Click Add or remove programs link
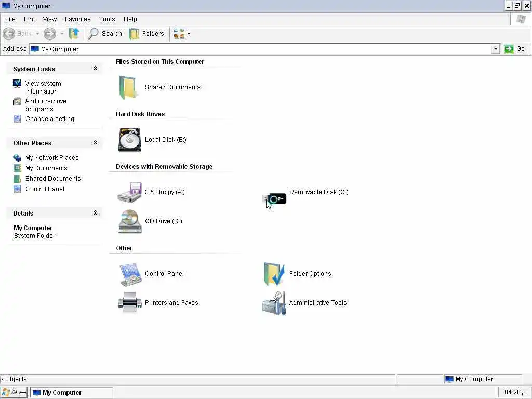The width and height of the screenshot is (532, 399). coord(46,105)
